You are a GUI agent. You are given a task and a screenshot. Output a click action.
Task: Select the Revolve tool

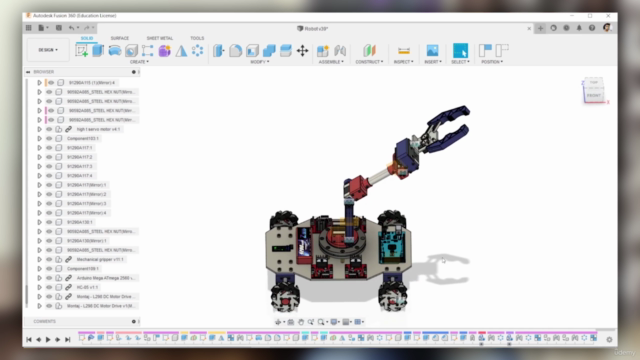(115, 51)
